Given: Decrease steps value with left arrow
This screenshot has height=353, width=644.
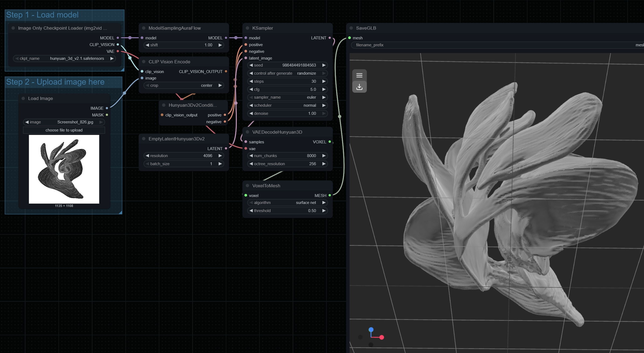Looking at the screenshot, I should [251, 81].
